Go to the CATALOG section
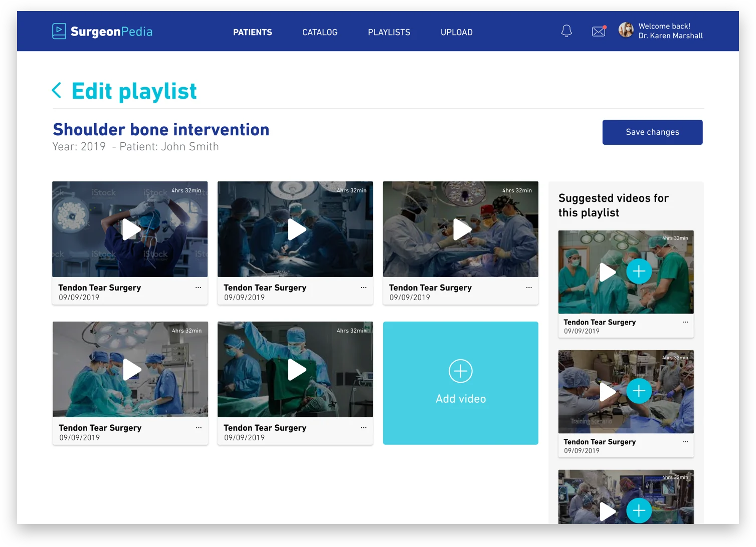This screenshot has width=756, height=547. (x=320, y=32)
